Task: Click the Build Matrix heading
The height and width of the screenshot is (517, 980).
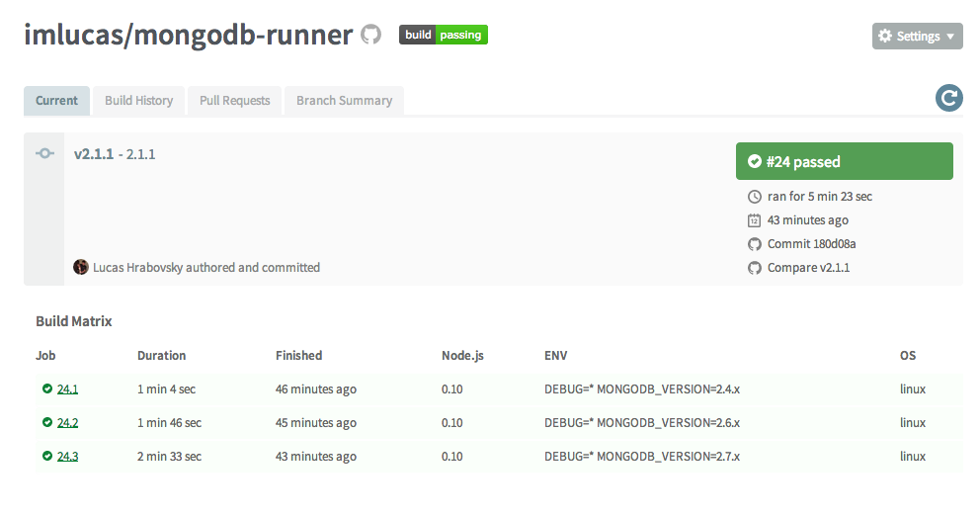Action: tap(74, 321)
